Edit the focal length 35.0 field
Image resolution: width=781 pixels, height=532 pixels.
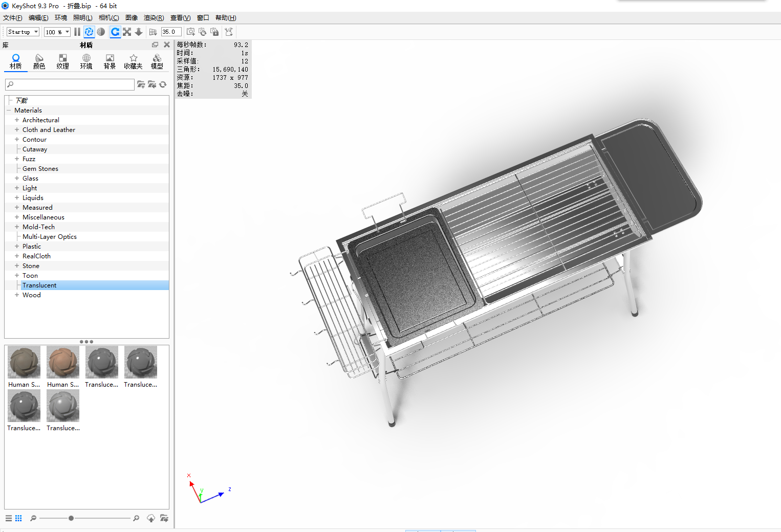tap(171, 32)
